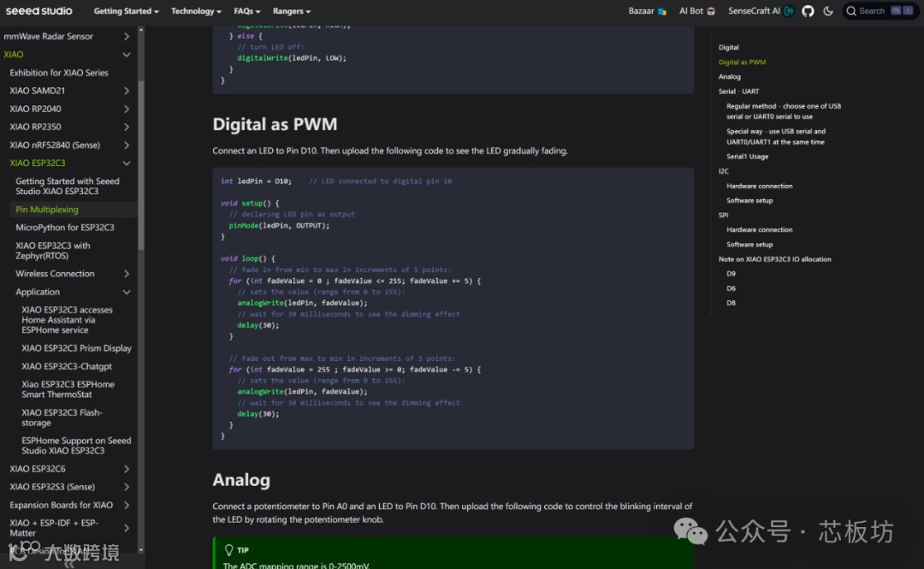
Task: Click the TIP lightbulb icon
Action: 229,549
